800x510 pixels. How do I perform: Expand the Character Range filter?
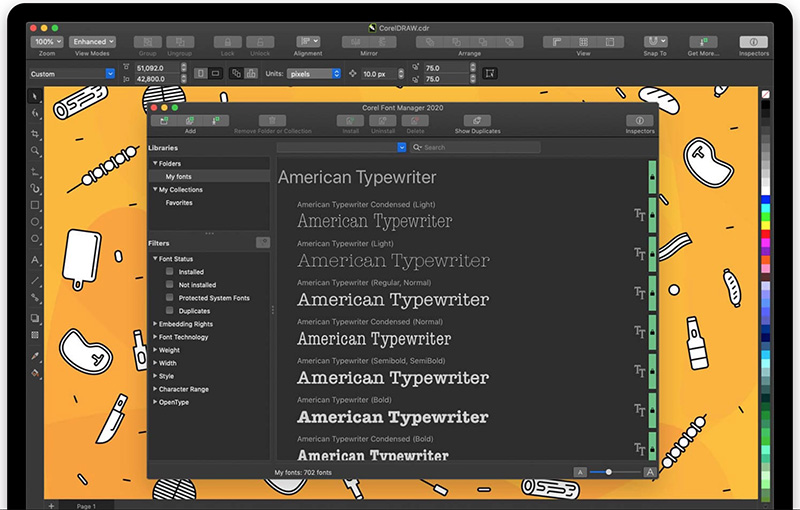[x=155, y=389]
